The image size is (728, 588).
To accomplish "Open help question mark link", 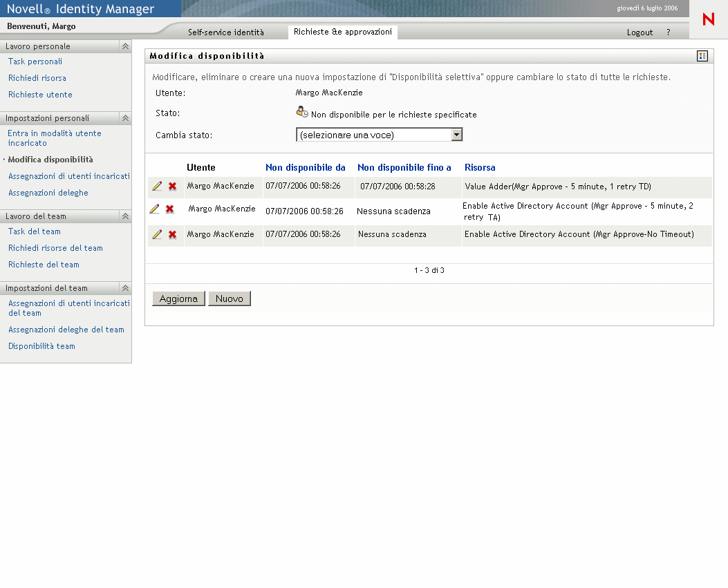I will point(668,32).
